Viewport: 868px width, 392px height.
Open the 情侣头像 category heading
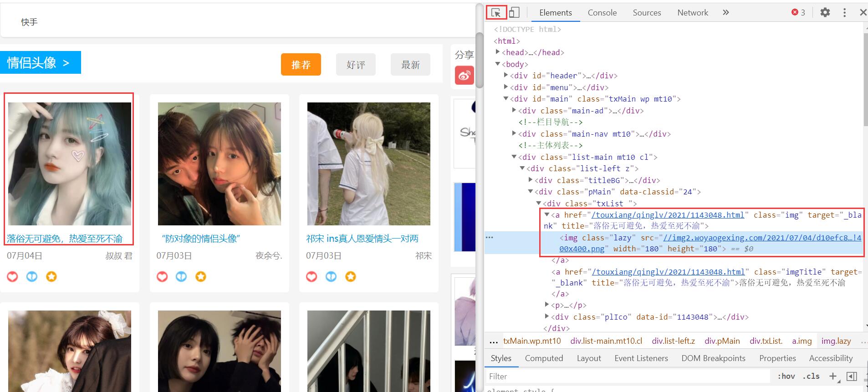pos(40,62)
